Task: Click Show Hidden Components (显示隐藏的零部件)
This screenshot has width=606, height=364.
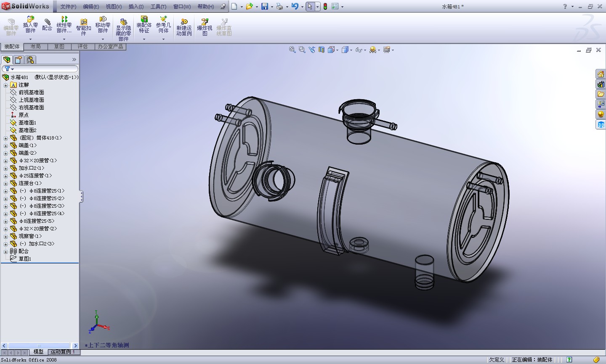Action: 123,29
